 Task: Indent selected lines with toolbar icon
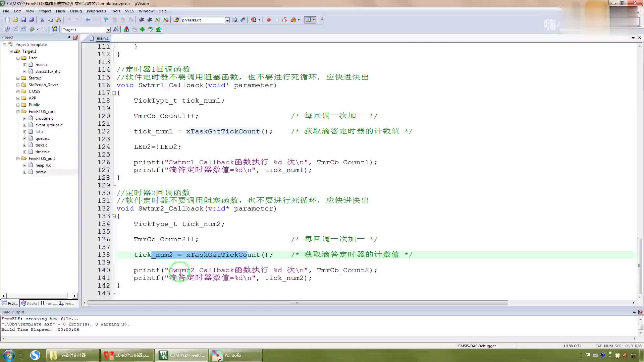(142, 20)
